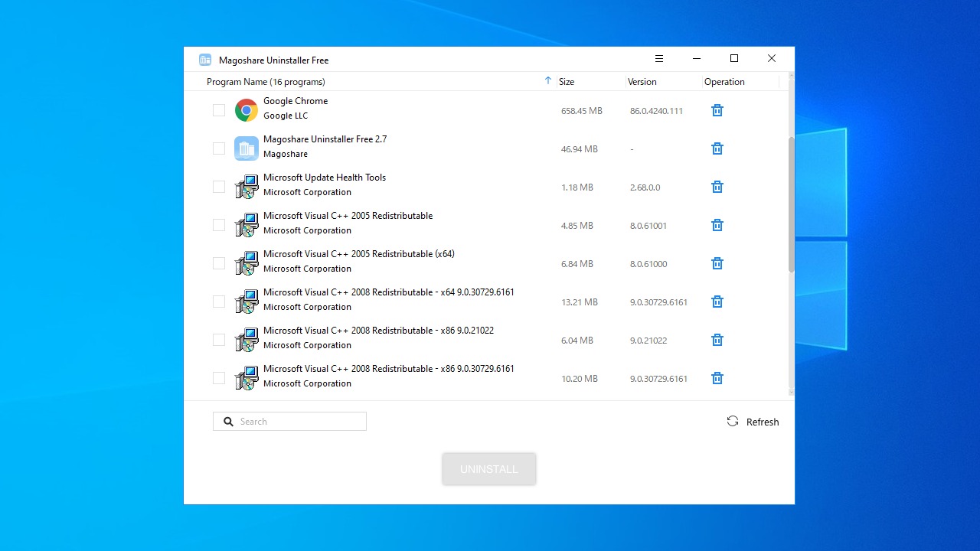Click Magoshare size 46.94 MB
Viewport: 980px width, 551px height.
pos(580,149)
